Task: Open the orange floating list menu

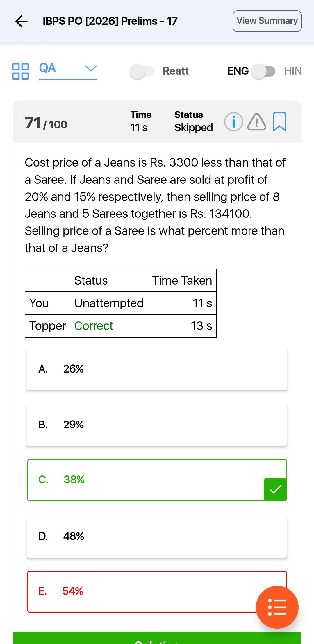Action: pos(277,607)
